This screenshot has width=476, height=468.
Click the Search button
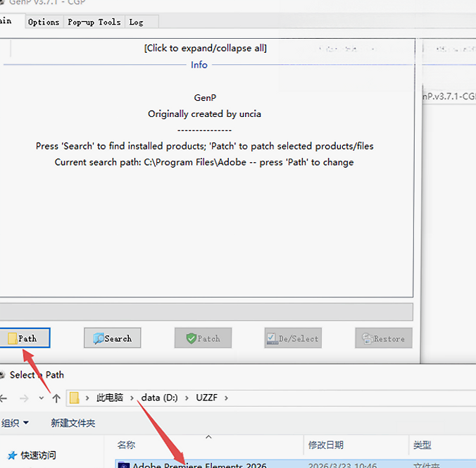click(x=113, y=338)
